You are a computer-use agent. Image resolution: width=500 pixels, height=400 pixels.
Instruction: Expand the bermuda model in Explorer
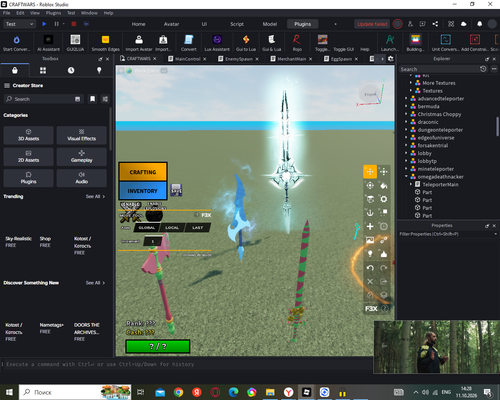coord(406,106)
